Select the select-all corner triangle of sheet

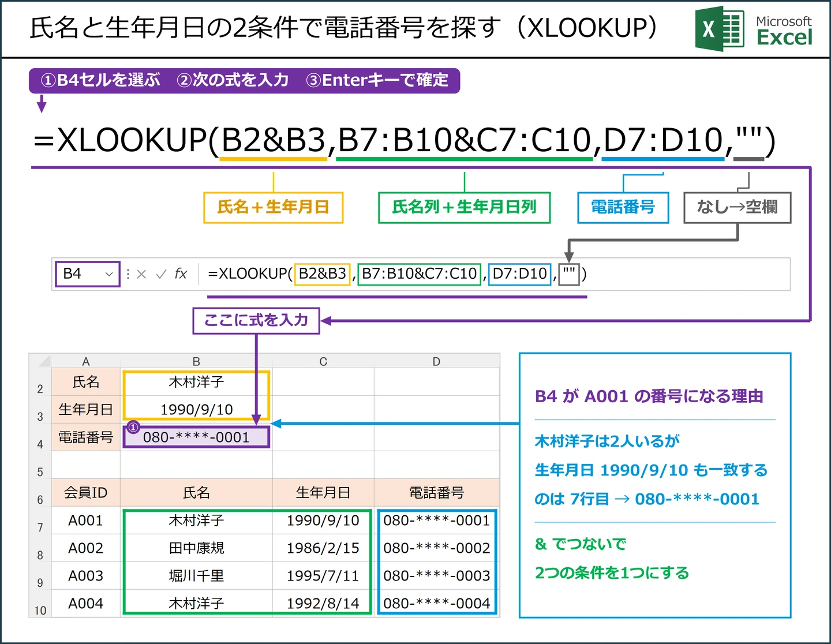pyautogui.click(x=44, y=361)
